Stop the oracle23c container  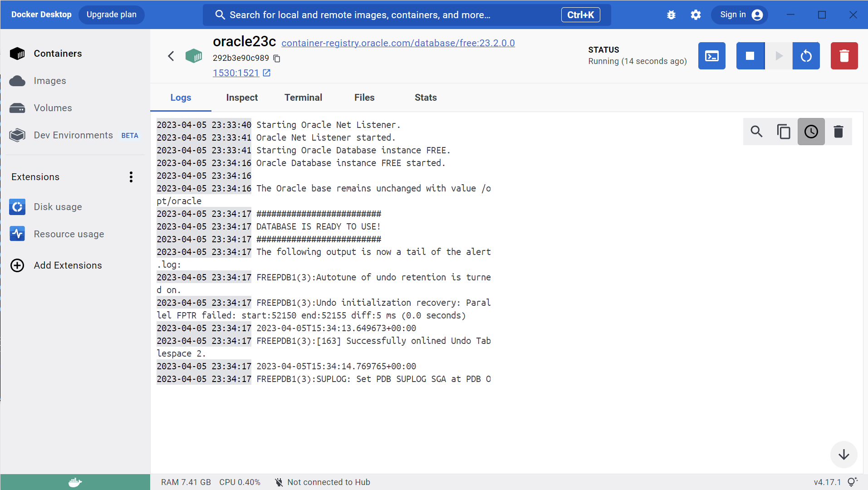point(750,56)
